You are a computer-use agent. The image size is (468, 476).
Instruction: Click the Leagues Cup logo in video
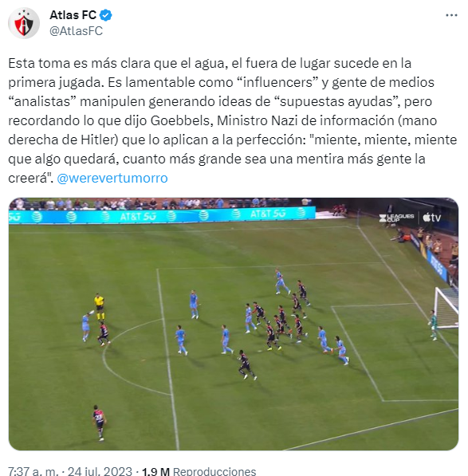pos(396,218)
